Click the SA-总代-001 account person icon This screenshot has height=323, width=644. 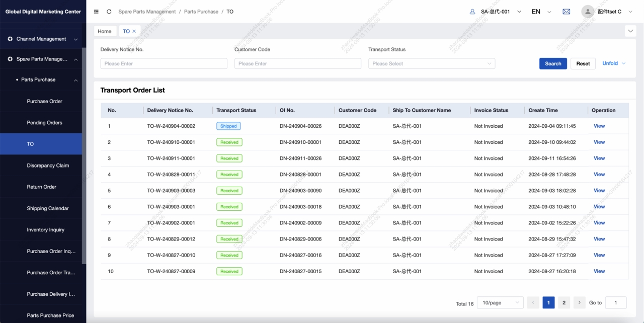coord(472,12)
